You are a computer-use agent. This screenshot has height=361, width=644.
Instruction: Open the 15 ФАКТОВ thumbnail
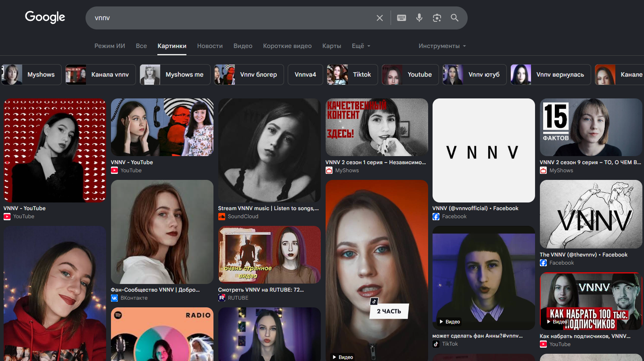(591, 127)
